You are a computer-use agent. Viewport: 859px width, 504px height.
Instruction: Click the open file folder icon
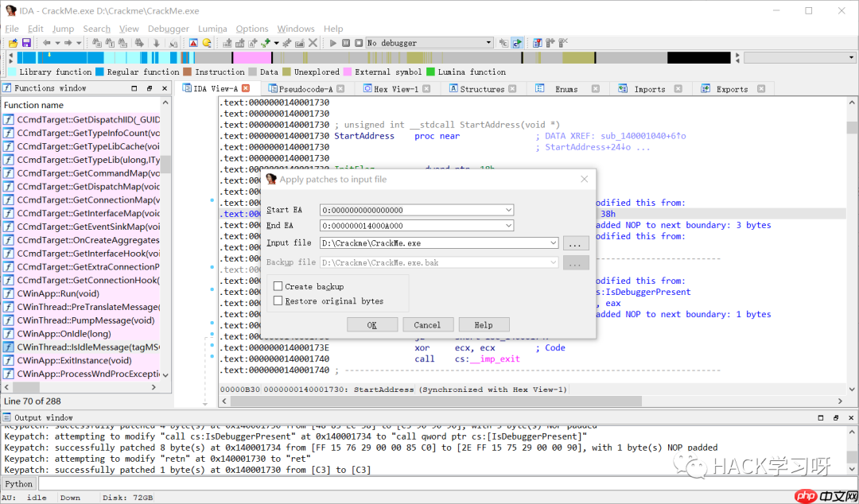pos(13,43)
